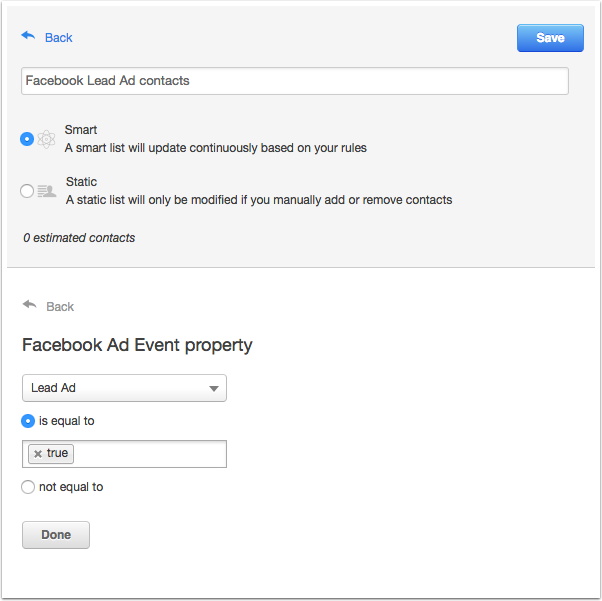Select the Smart list radio button
The image size is (602, 601).
[27, 139]
